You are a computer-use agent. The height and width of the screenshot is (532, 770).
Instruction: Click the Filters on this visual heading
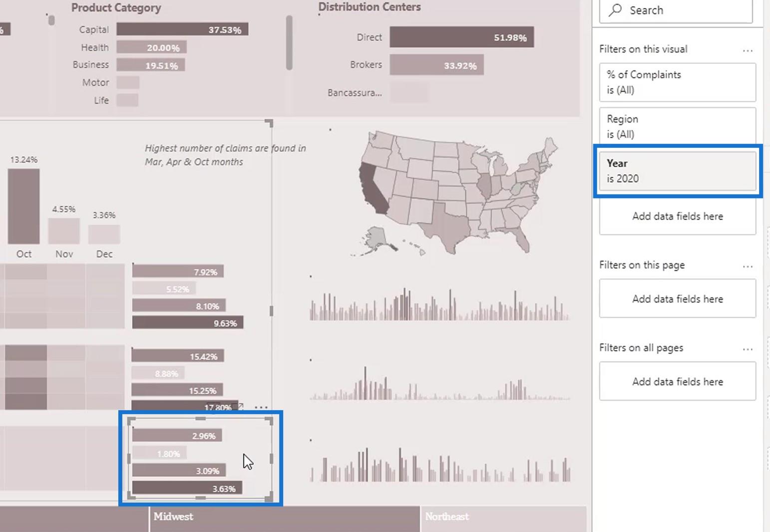[643, 49]
